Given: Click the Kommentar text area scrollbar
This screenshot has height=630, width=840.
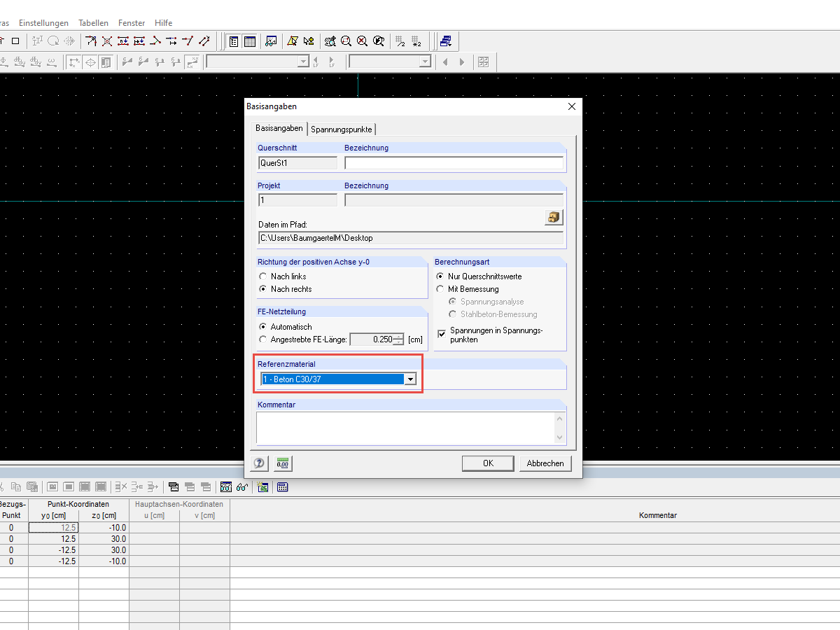Looking at the screenshot, I should click(x=559, y=428).
